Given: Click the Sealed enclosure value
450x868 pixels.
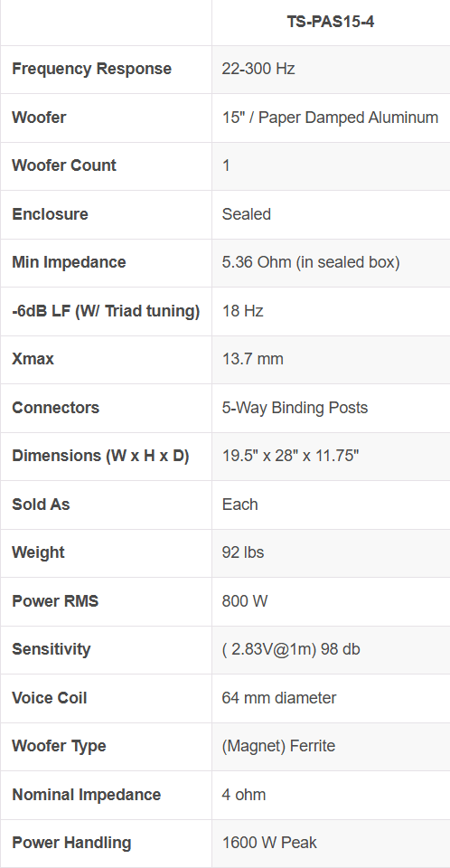Looking at the screenshot, I should pos(247,214).
